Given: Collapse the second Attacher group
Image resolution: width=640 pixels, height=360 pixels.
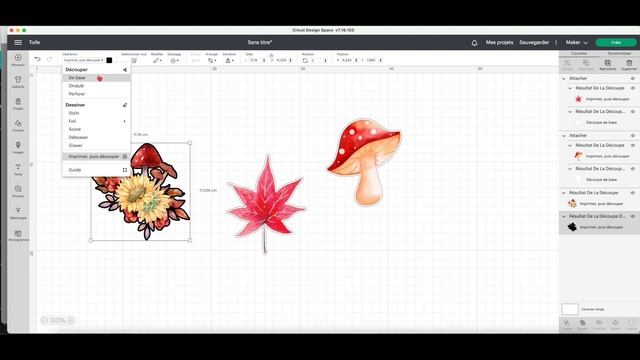Looking at the screenshot, I should [x=564, y=136].
